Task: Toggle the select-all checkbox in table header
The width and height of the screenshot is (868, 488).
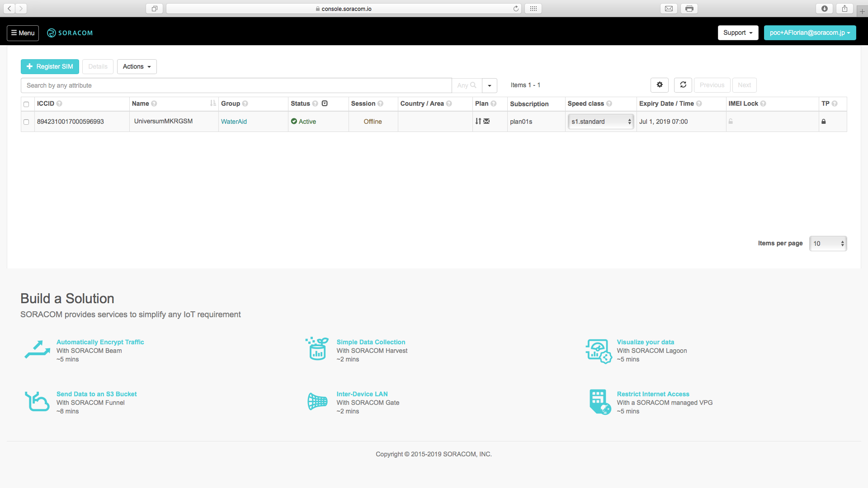Action: (x=26, y=104)
